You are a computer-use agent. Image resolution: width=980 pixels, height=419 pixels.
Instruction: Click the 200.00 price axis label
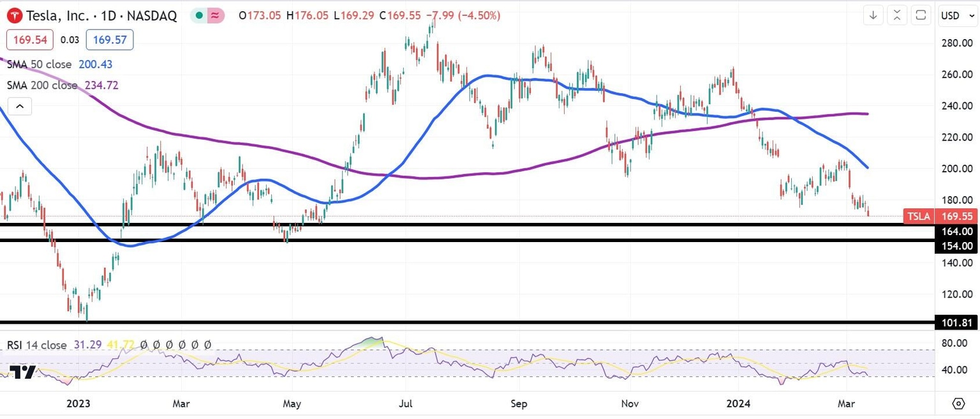click(958, 169)
